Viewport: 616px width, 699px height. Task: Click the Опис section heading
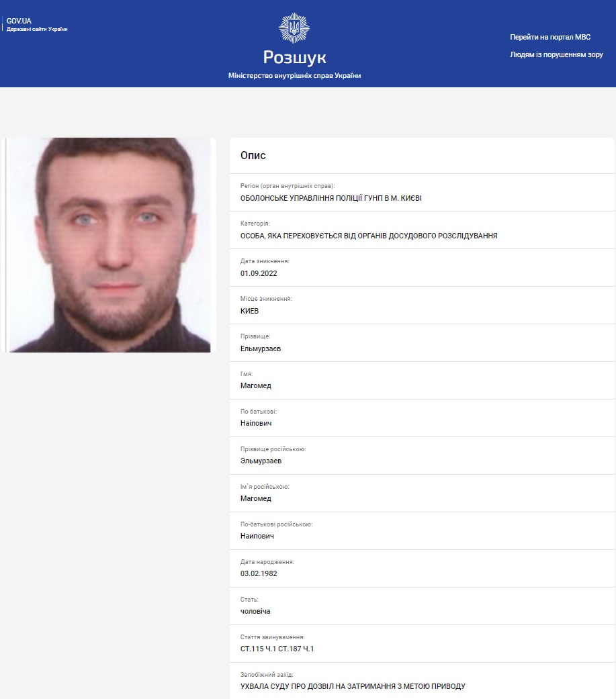pyautogui.click(x=253, y=155)
